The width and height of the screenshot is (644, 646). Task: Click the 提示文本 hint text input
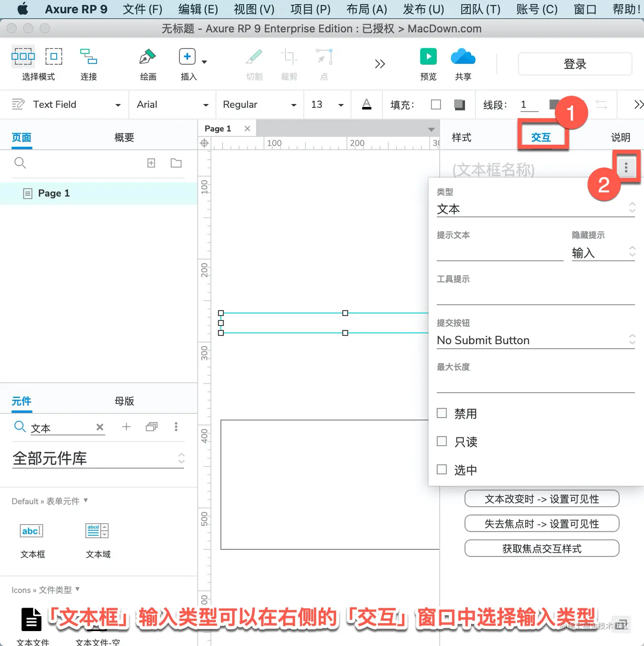click(500, 253)
